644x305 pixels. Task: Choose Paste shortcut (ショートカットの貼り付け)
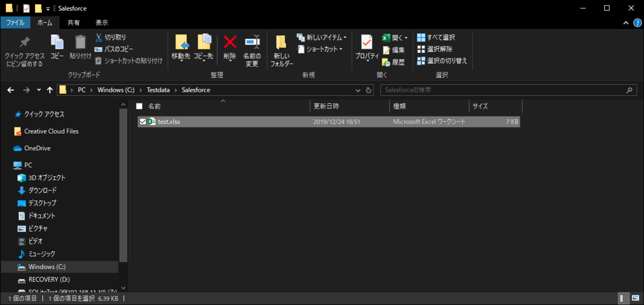pyautogui.click(x=129, y=61)
